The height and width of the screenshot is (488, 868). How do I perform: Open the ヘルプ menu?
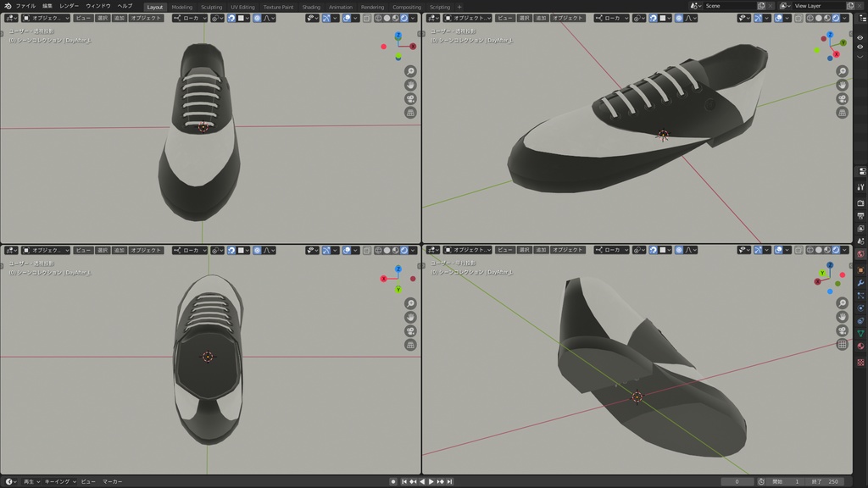pyautogui.click(x=125, y=6)
